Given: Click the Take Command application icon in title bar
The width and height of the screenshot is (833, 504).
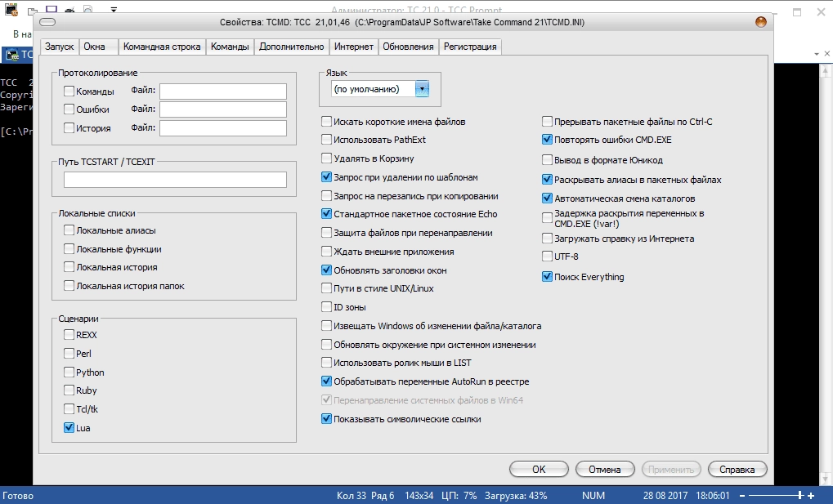Looking at the screenshot, I should tap(11, 8).
